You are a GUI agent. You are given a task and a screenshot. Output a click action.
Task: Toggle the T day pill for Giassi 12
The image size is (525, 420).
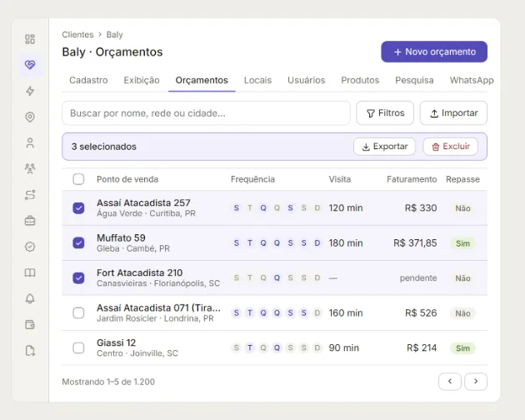250,347
